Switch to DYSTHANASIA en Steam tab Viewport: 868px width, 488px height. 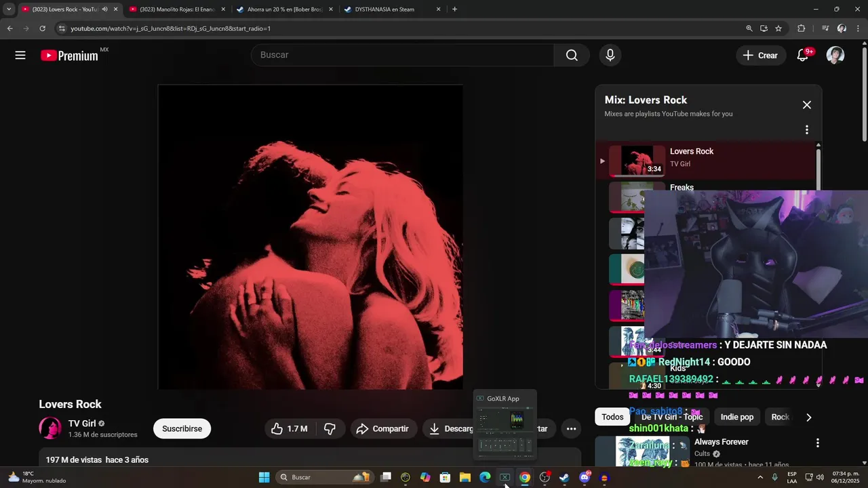click(392, 9)
